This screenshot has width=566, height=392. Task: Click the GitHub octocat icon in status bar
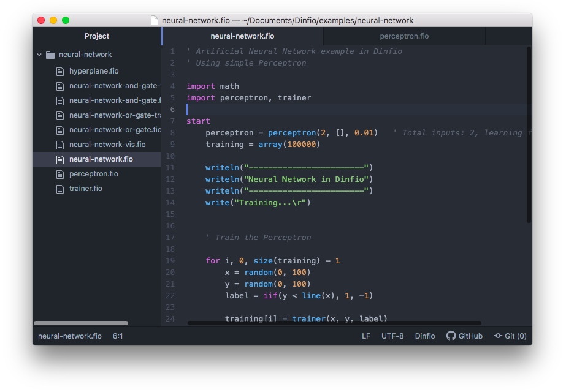(x=451, y=336)
